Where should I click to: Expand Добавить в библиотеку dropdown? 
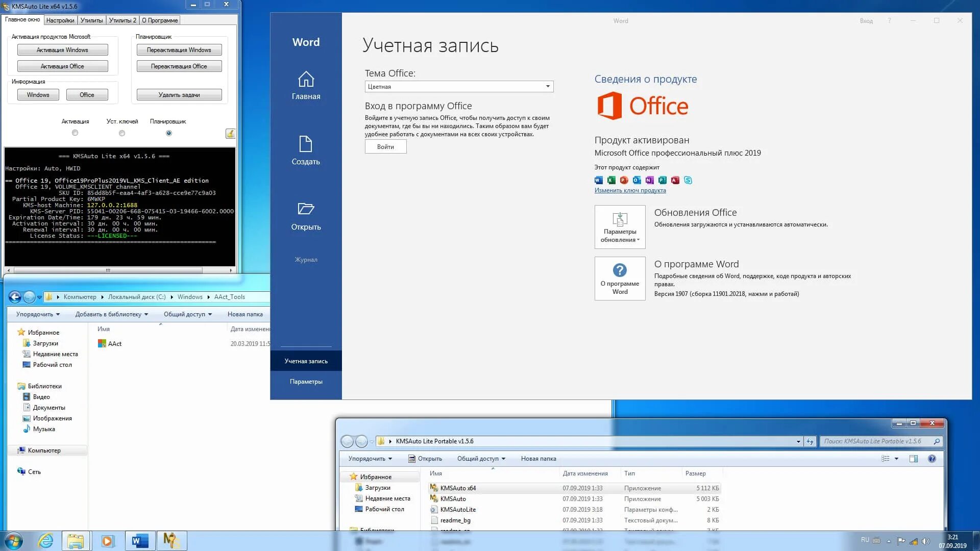coord(111,314)
